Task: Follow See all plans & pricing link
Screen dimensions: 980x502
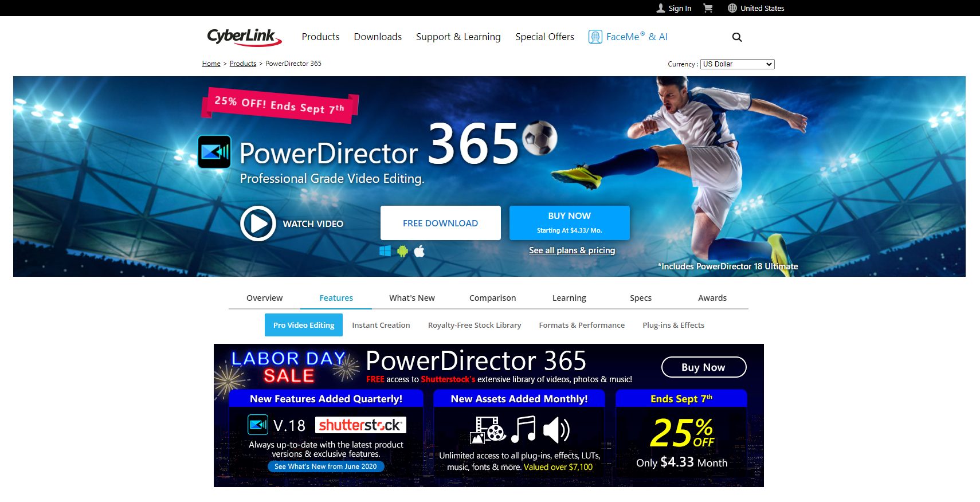Action: pos(572,250)
